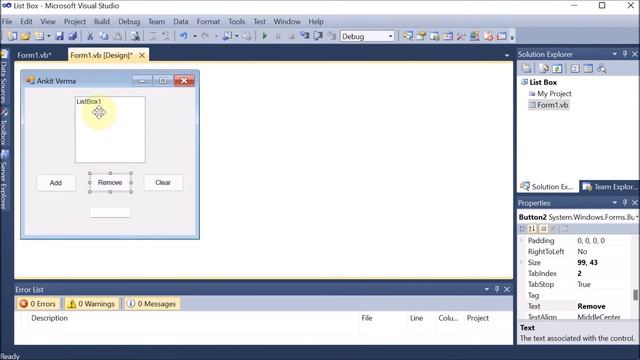The height and width of the screenshot is (360, 640).
Task: Select the textbox below Remove on form
Action: pos(110,212)
